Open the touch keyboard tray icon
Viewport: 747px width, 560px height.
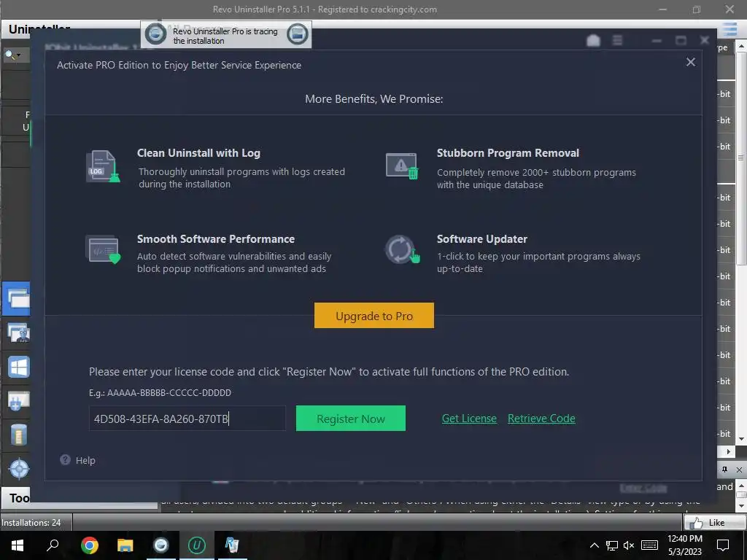tap(649, 545)
